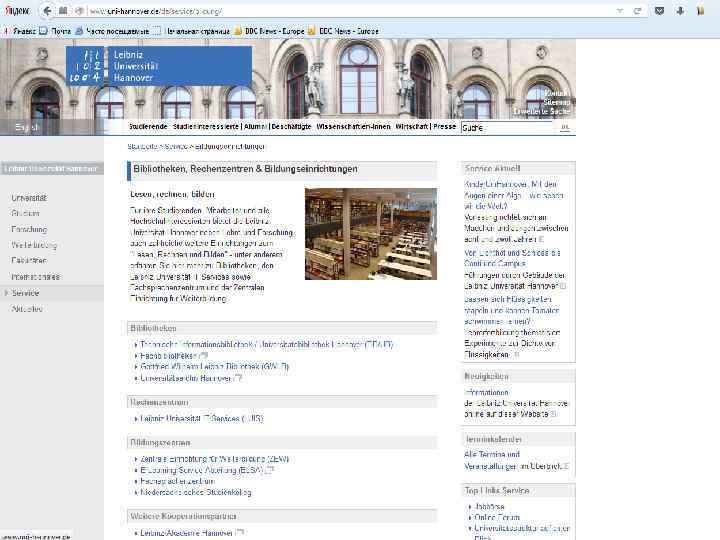Open the KinderUniHannover news link

pyautogui.click(x=514, y=195)
